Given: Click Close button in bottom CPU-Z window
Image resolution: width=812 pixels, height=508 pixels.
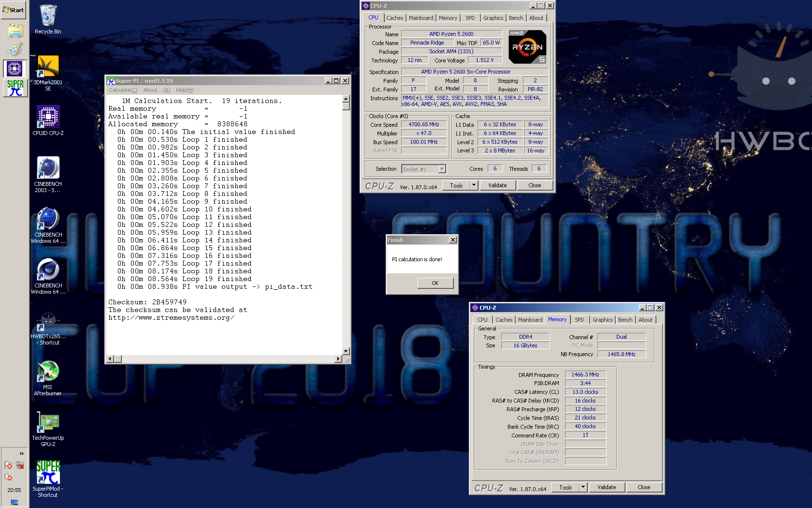Looking at the screenshot, I should [x=644, y=487].
